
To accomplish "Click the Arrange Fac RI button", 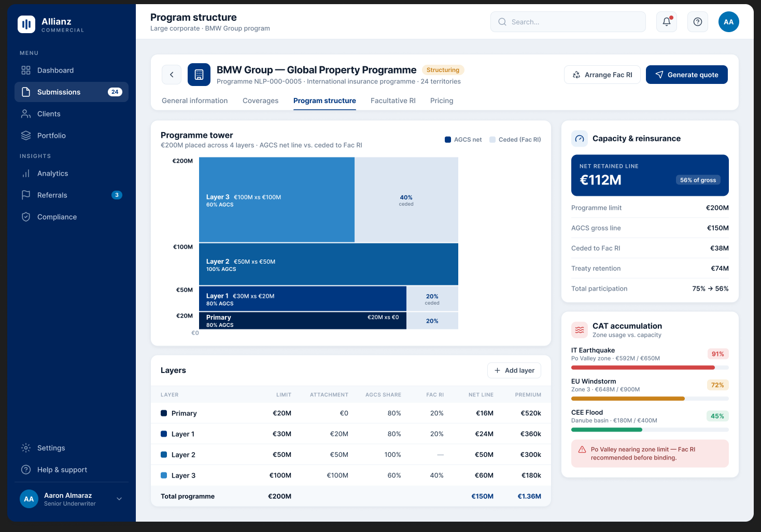I will pos(602,75).
